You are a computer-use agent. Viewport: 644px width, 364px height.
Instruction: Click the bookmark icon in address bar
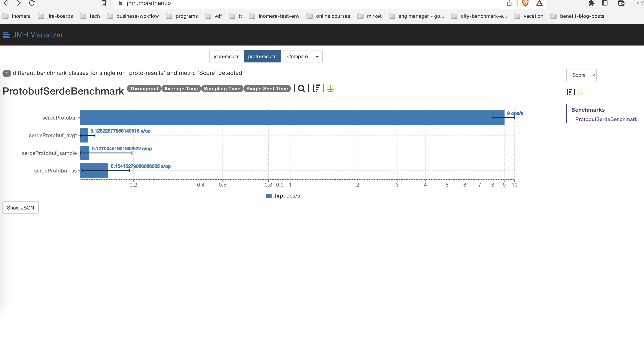point(104,3)
